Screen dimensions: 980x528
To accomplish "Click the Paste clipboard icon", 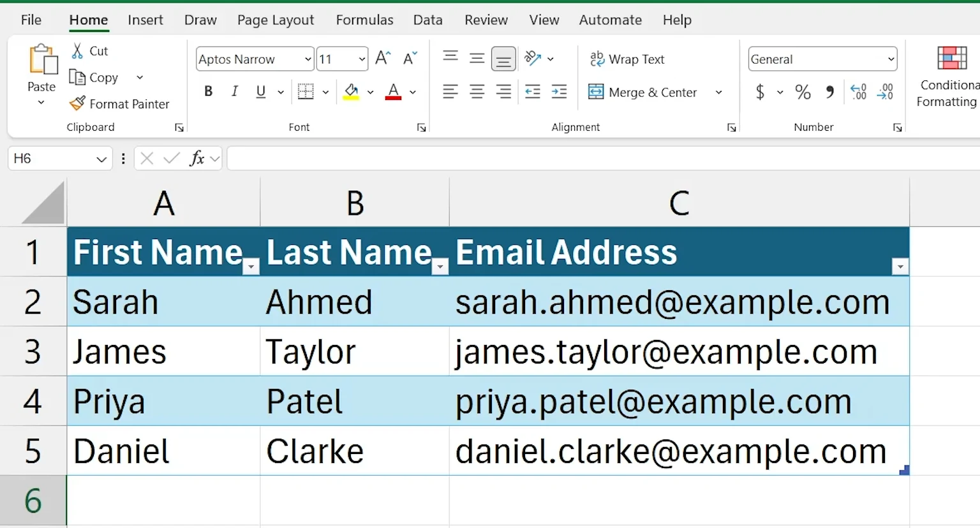I will coord(43,60).
